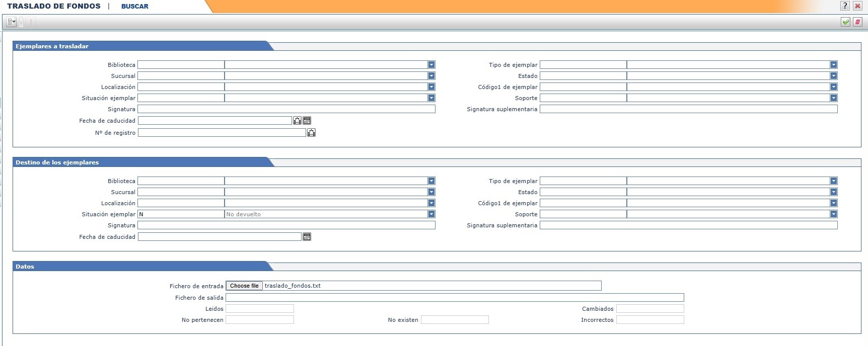Select the Traslado de Fondos title tab
The width and height of the screenshot is (868, 346).
click(54, 7)
